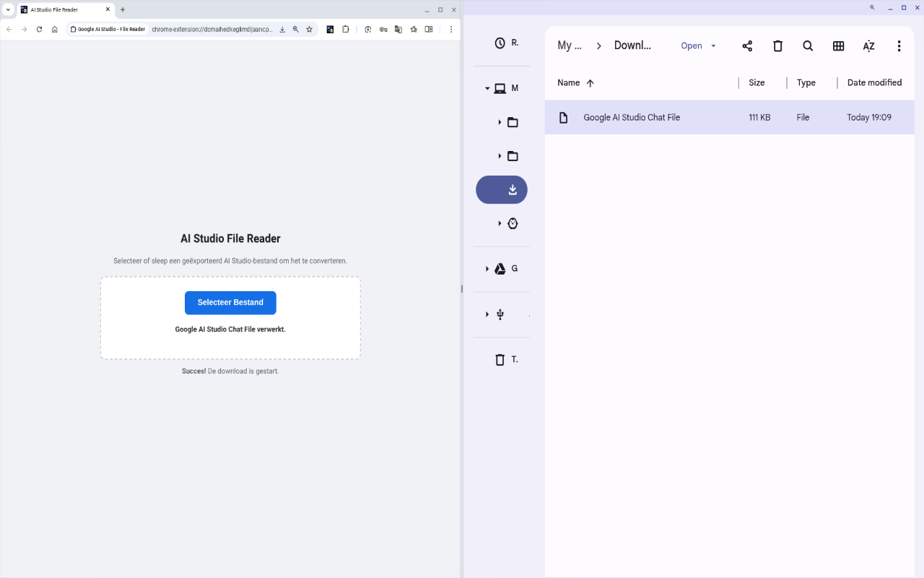Open the password key extension icon
The image size is (924, 578).
[x=383, y=30]
